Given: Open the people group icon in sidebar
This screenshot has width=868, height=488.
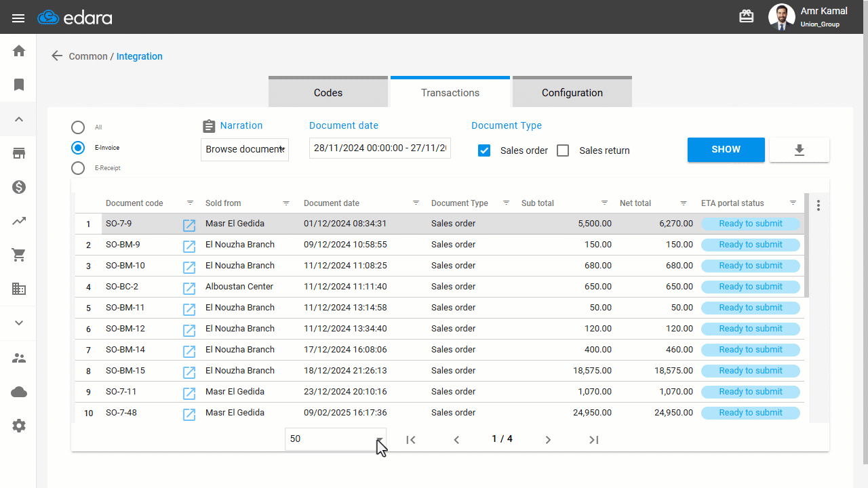Looking at the screenshot, I should click(19, 358).
